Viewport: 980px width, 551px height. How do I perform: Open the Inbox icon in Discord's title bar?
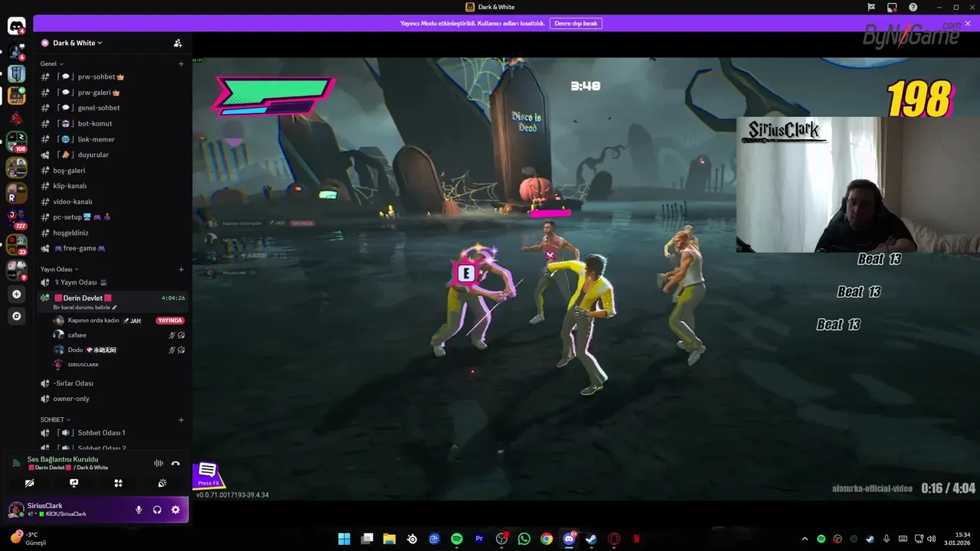pyautogui.click(x=892, y=7)
